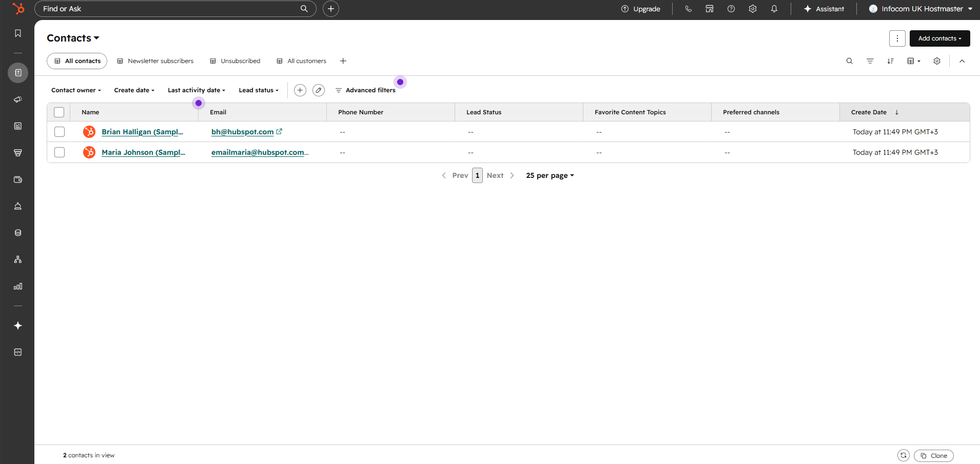Open the Help question mark icon

tap(731, 9)
